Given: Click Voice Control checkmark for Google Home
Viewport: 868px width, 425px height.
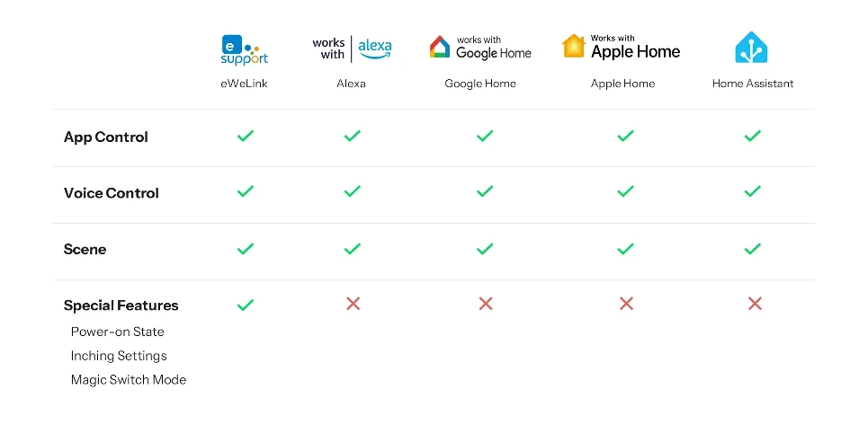Looking at the screenshot, I should click(x=485, y=191).
